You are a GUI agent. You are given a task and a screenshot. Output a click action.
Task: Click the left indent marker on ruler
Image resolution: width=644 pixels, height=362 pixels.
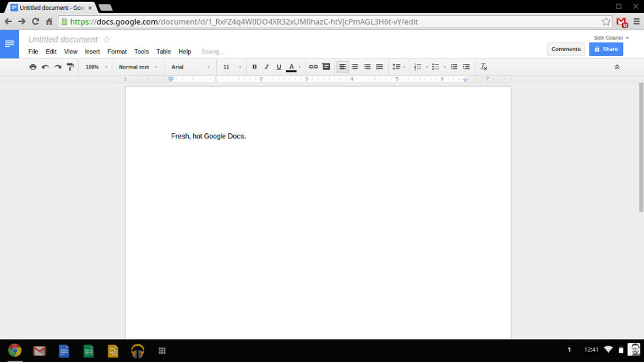171,79
